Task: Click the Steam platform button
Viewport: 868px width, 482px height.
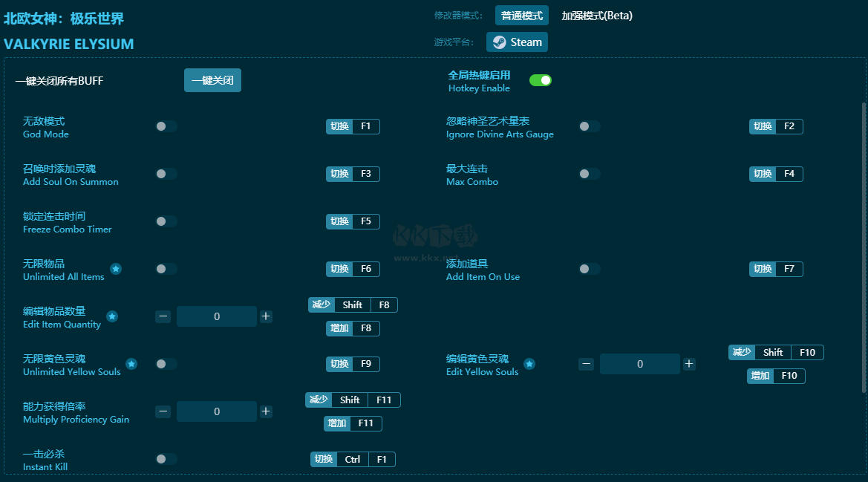Action: click(x=517, y=42)
